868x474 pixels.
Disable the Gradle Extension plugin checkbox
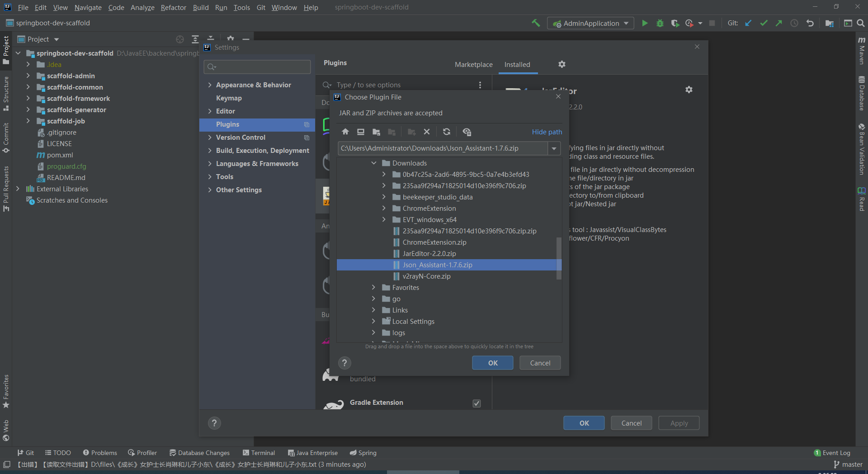476,403
